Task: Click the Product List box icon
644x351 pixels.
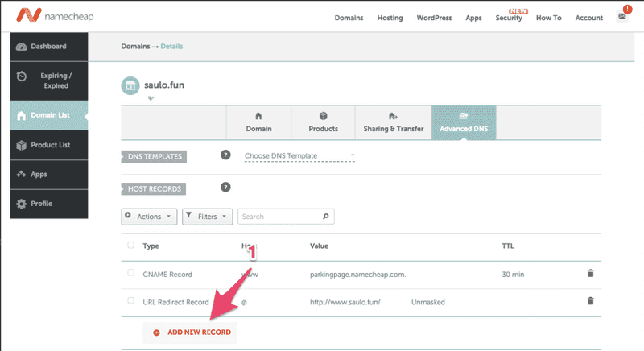Action: pyautogui.click(x=22, y=145)
